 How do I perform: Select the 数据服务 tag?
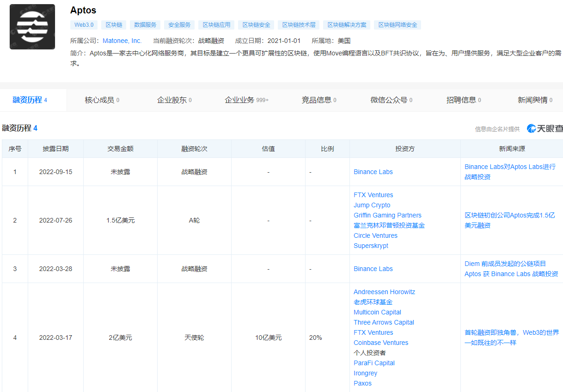145,25
